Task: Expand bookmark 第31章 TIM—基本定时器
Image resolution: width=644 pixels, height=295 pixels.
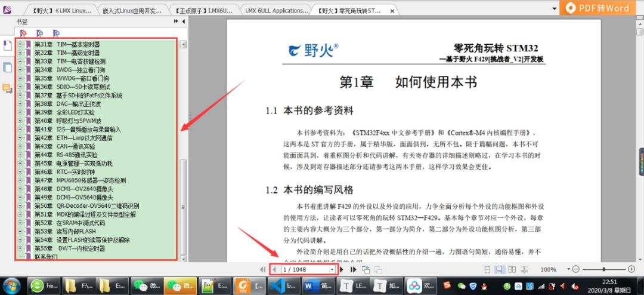Action: (x=20, y=44)
